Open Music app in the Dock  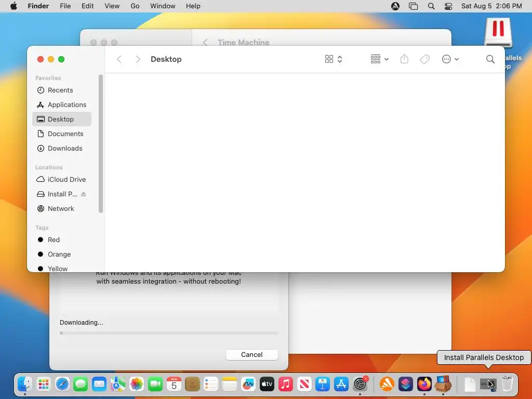click(x=285, y=384)
